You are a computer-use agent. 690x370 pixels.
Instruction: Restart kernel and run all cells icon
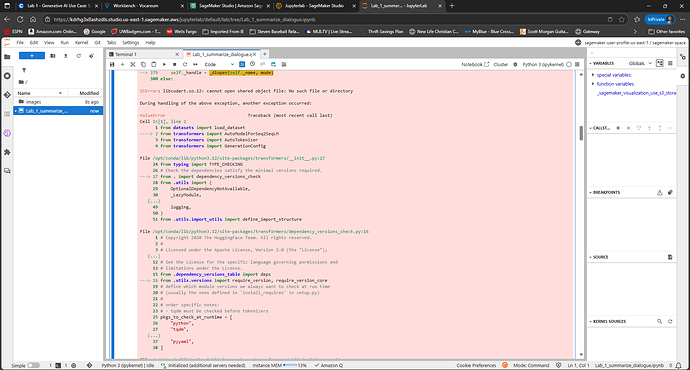click(195, 64)
